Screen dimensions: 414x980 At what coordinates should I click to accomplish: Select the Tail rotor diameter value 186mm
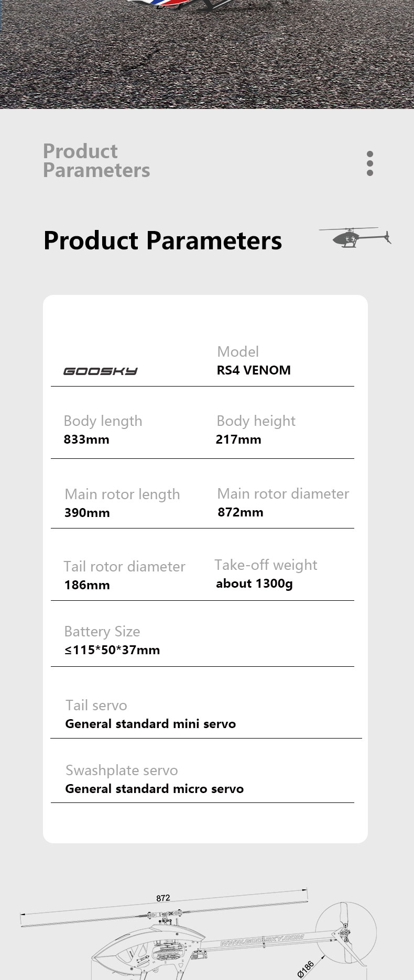tap(87, 585)
